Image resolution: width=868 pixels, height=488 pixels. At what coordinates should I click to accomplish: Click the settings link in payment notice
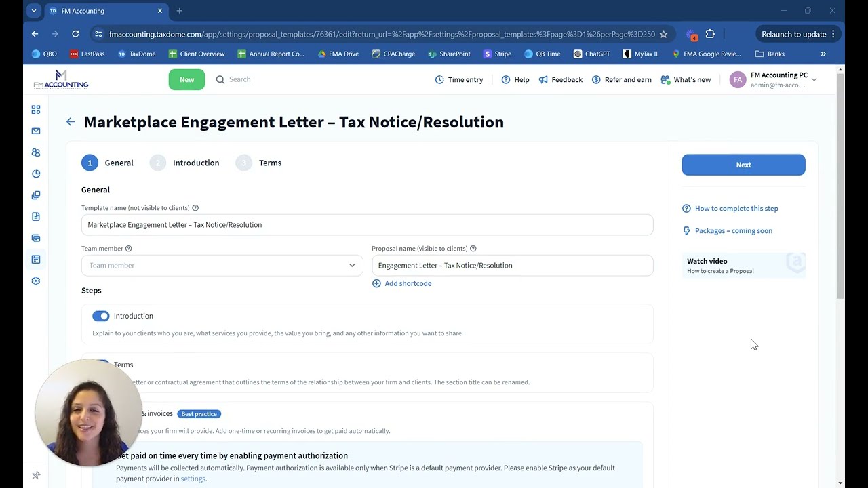point(193,479)
